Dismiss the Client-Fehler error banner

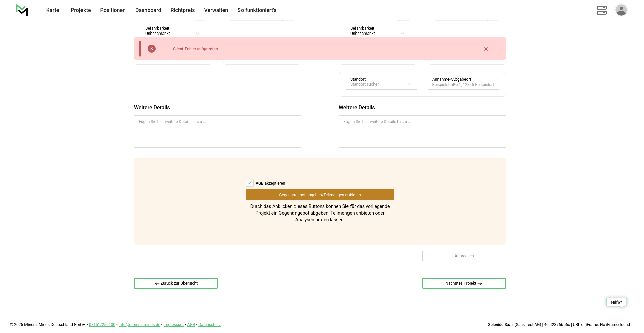click(486, 49)
